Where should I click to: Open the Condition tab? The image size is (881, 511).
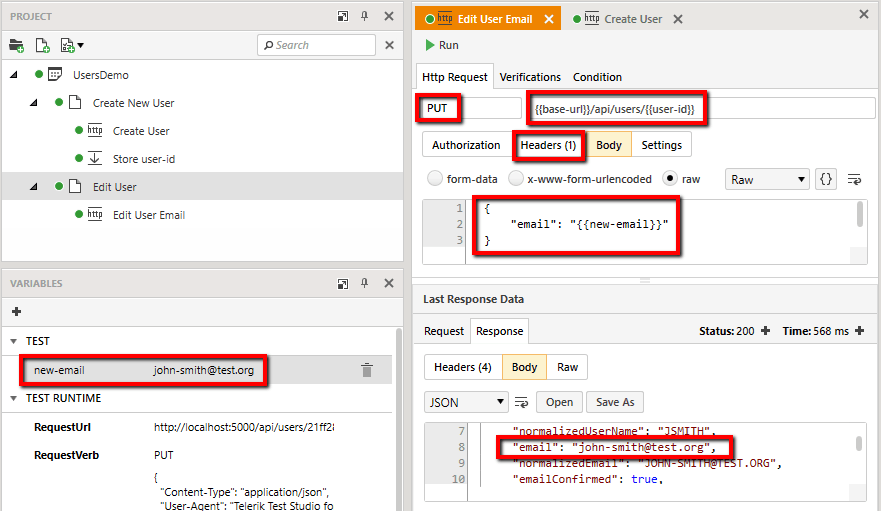(597, 77)
